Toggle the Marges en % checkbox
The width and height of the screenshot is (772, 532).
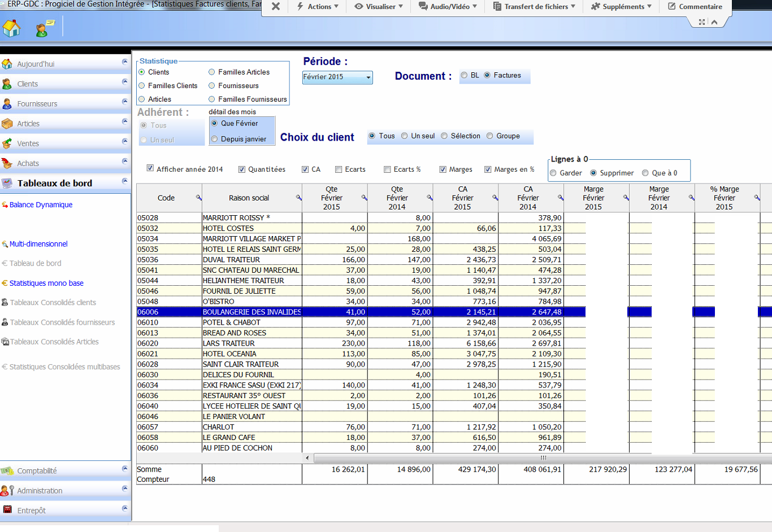tap(488, 169)
